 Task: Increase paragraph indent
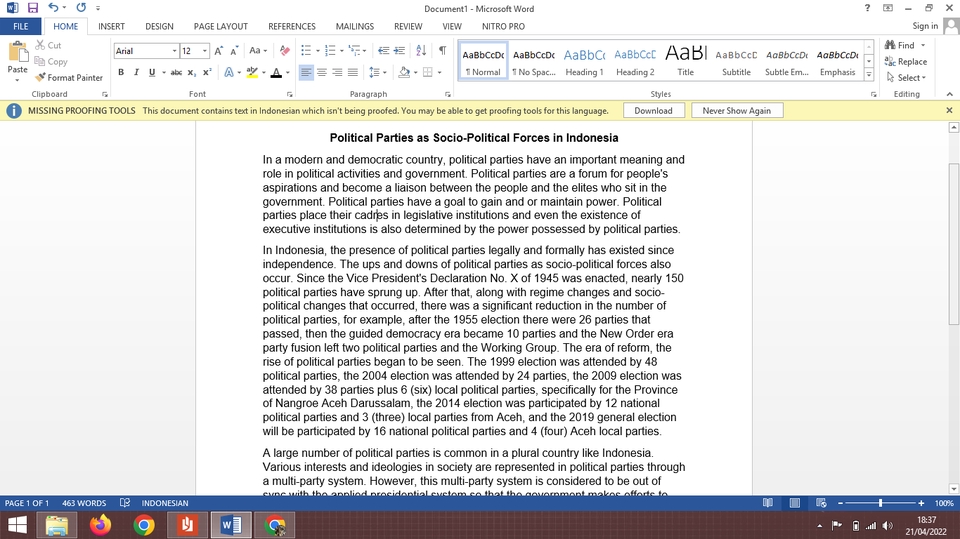[x=399, y=51]
